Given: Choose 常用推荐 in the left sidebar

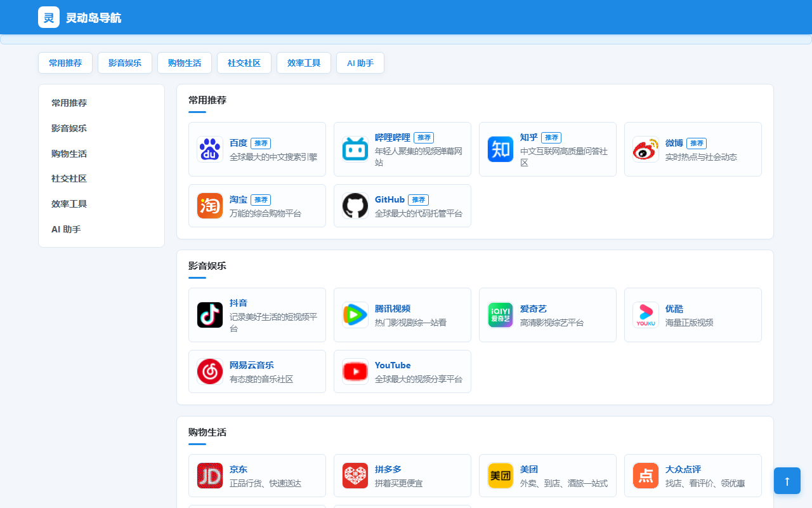Looking at the screenshot, I should [101, 103].
